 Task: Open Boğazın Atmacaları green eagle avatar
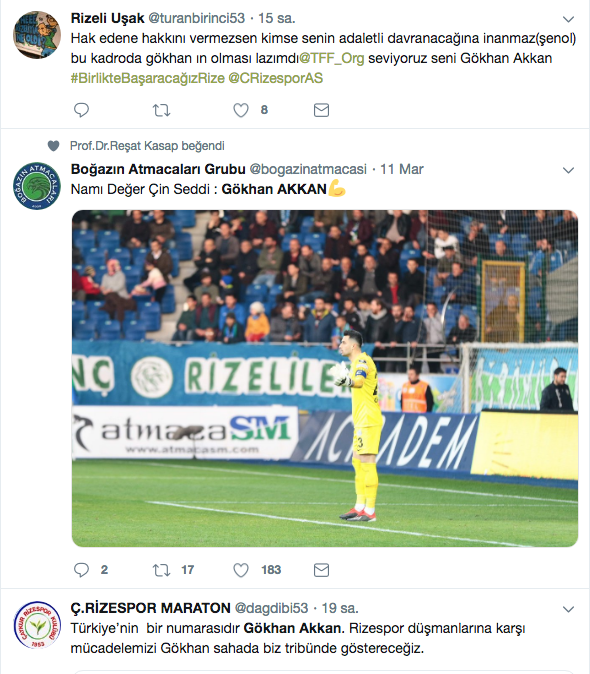tap(37, 186)
